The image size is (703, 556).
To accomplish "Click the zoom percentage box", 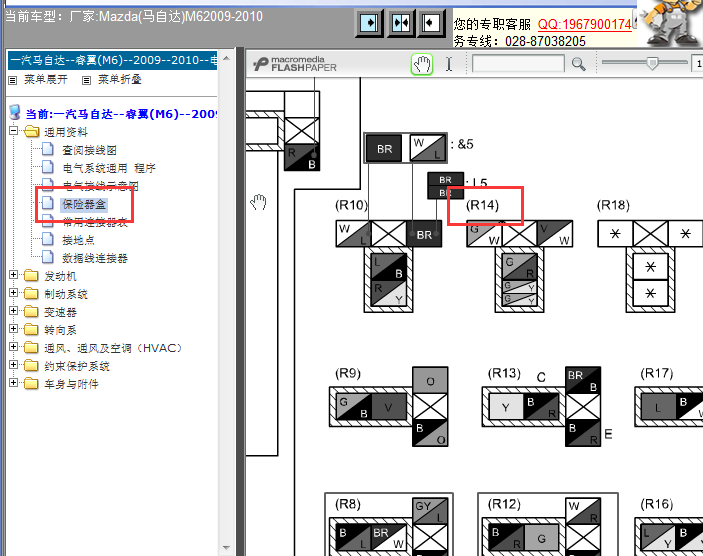I will pos(697,64).
